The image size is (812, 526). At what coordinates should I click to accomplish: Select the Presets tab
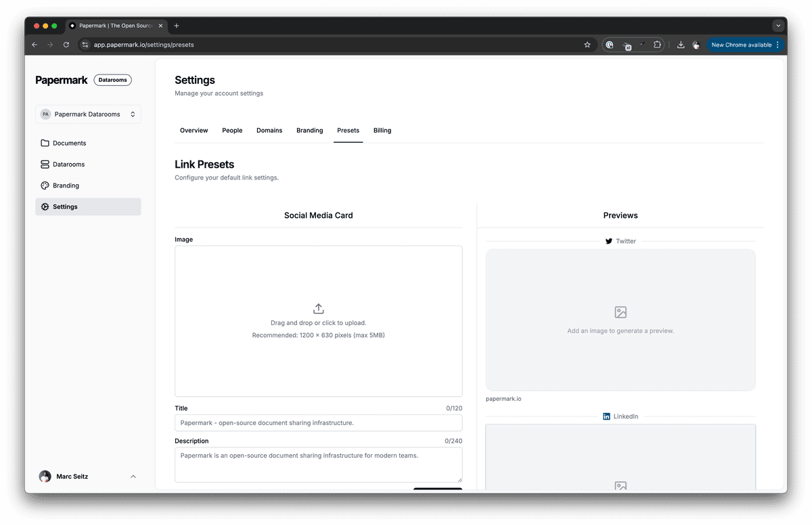(x=348, y=130)
